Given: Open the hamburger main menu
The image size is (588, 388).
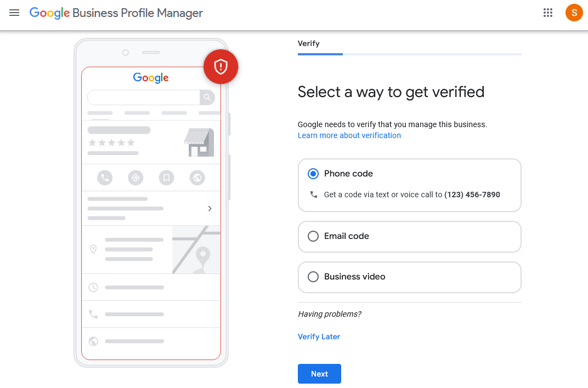Looking at the screenshot, I should [14, 13].
